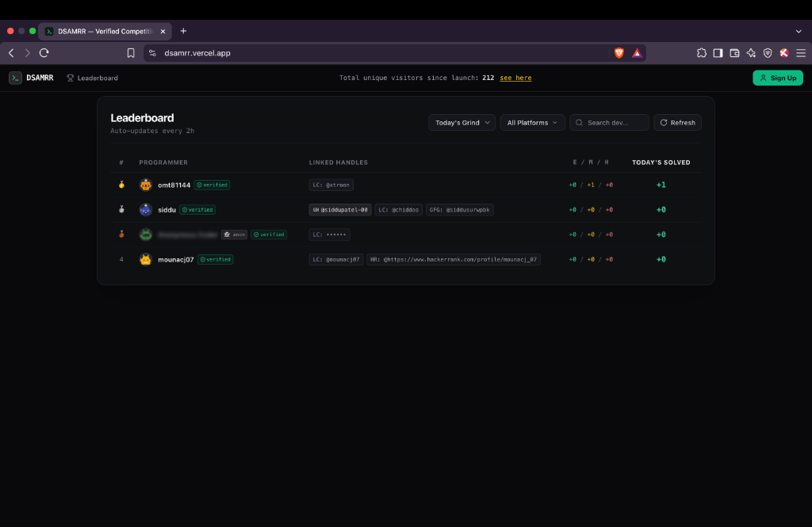
Task: Toggle the browser sidebar panel icon
Action: 718,53
